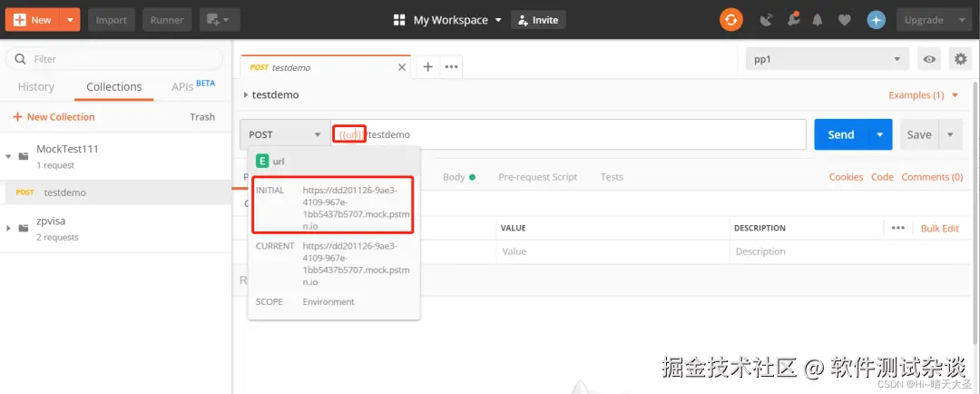Click the orange New button
The width and height of the screenshot is (980, 394).
click(x=33, y=20)
